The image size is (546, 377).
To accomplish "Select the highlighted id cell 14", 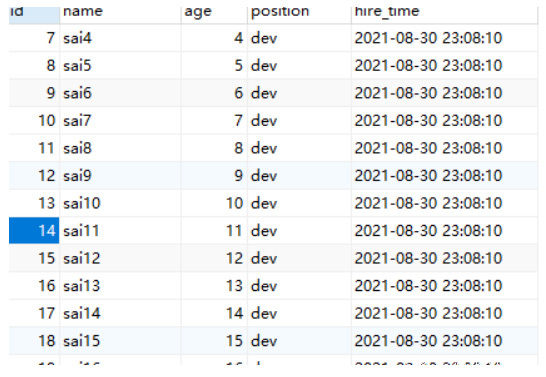I will pos(34,230).
